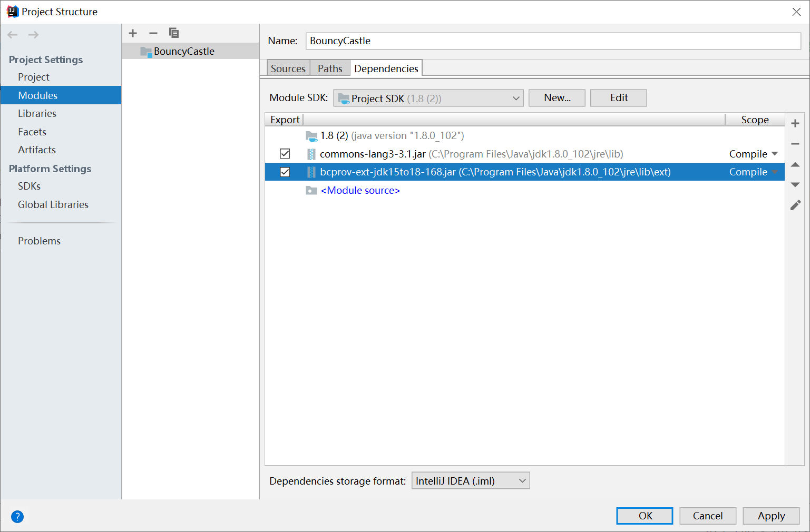
Task: Open SDKs platform settings
Action: 29,186
